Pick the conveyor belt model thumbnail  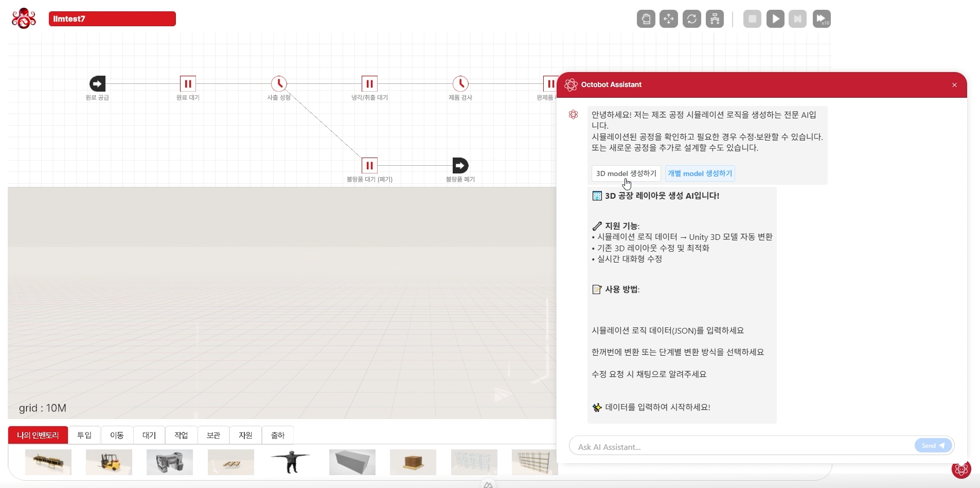[48, 462]
